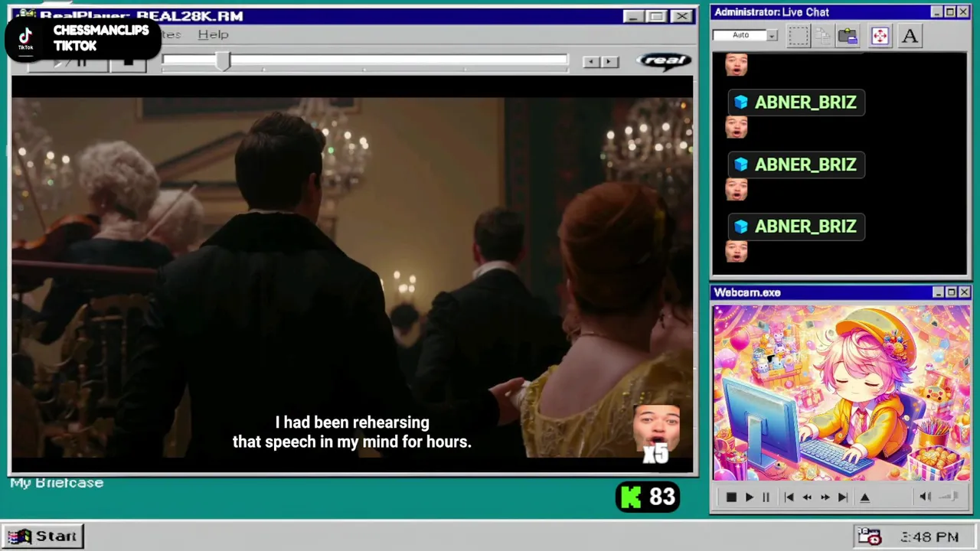Click the copy documents icon in Live Chat

(823, 35)
